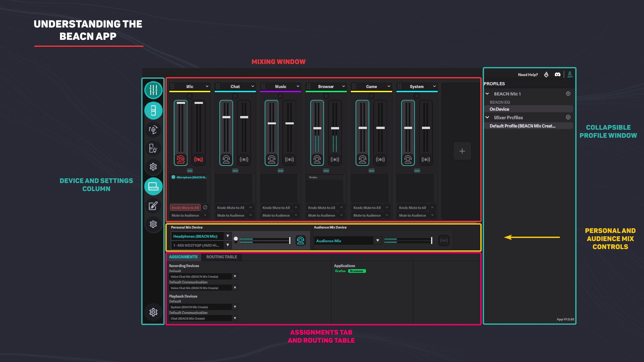644x362 pixels.
Task: Toggle the fader link on the Chat channel
Action: tap(235, 170)
